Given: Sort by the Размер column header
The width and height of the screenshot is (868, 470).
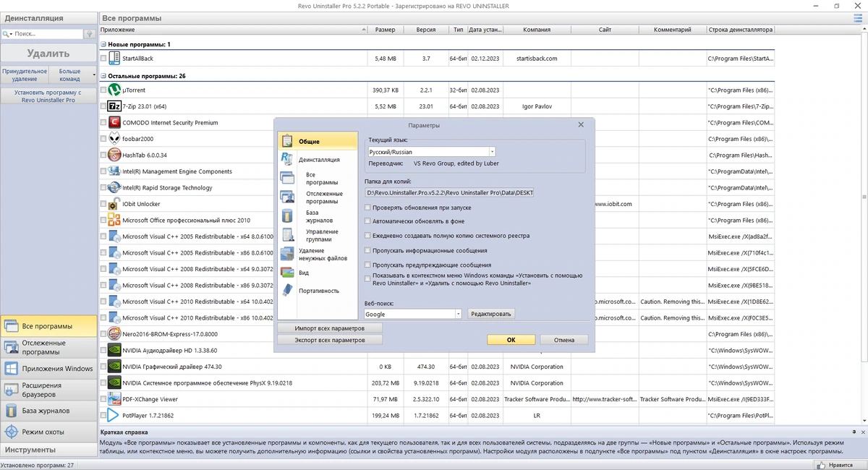Looking at the screenshot, I should (386, 30).
